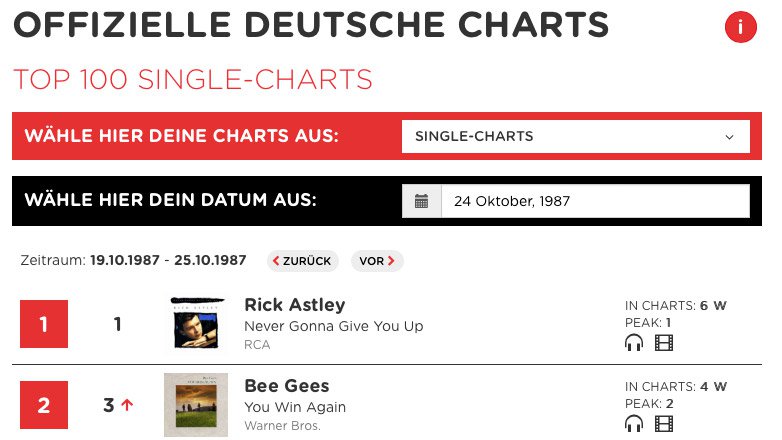
Task: Open Rick Astley artist link
Action: coord(295,304)
